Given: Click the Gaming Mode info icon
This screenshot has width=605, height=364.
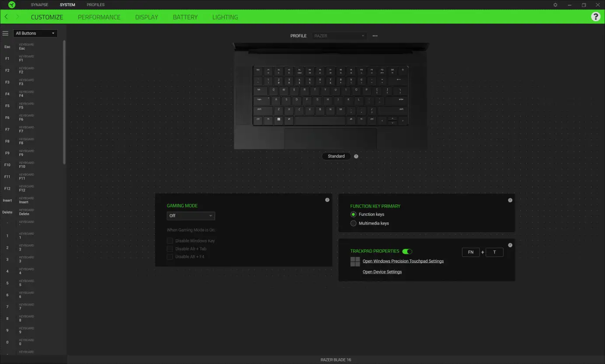Looking at the screenshot, I should pos(327,200).
